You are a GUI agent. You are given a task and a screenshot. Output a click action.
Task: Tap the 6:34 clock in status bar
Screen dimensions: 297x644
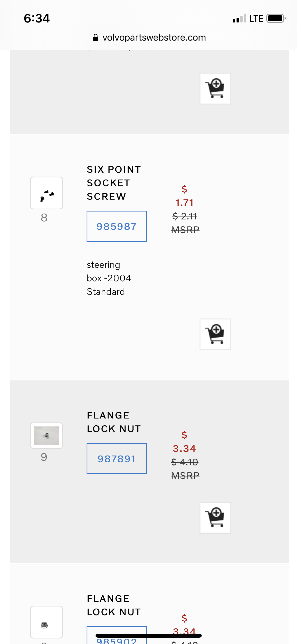coord(37,19)
